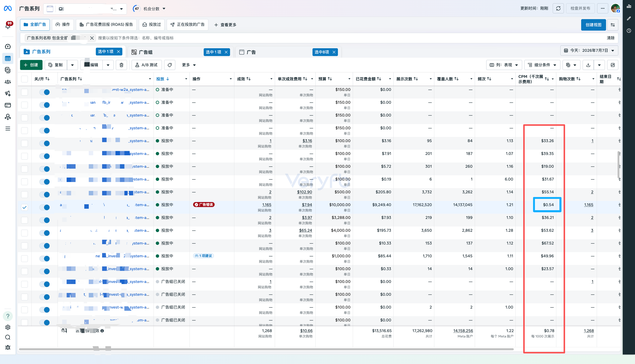
Task: Toggle off the first campaign switch
Action: coord(45,92)
